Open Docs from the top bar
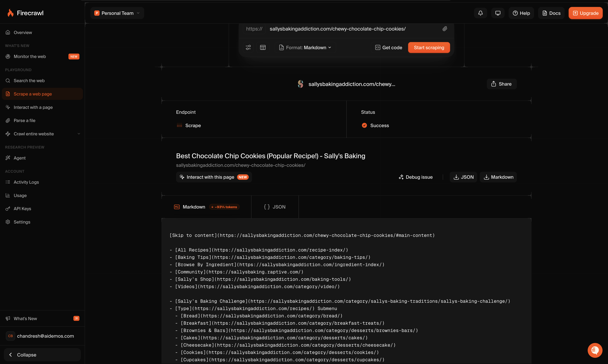 pos(551,13)
